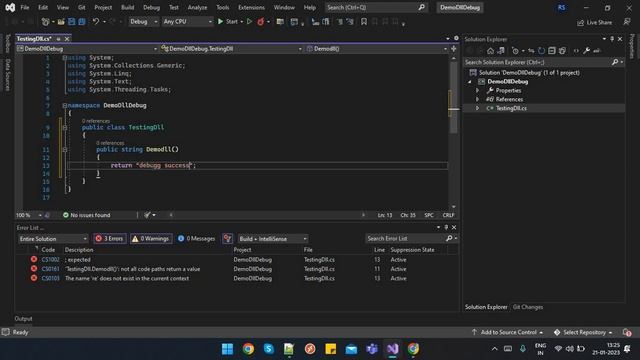This screenshot has width=640, height=360.
Task: Toggle auto hide pin for Solution Explorer
Action: [x=612, y=39]
